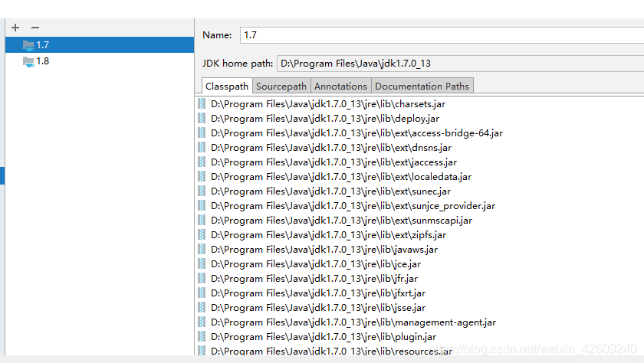
Task: Click the jar icon beside dnsns.jar
Action: pos(202,147)
